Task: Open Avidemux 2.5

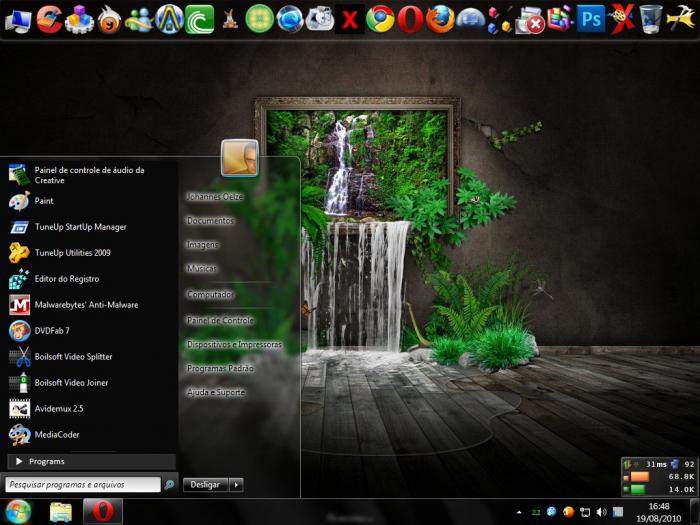Action: [x=89, y=408]
